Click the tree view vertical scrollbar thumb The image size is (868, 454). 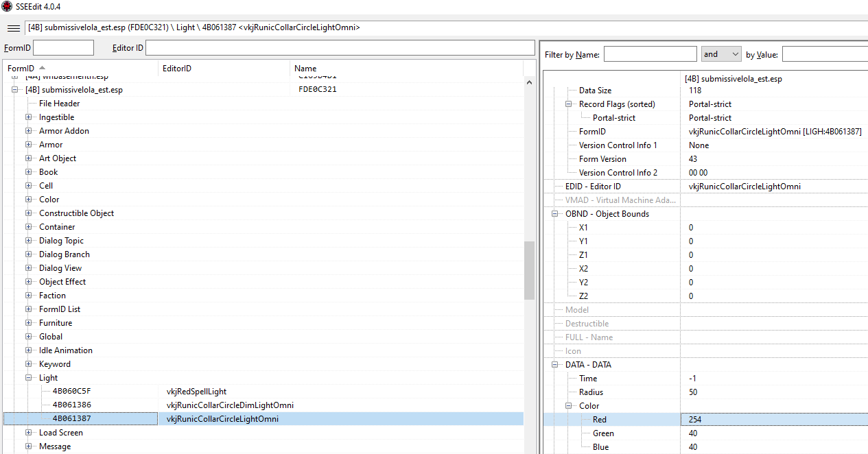[x=529, y=270]
